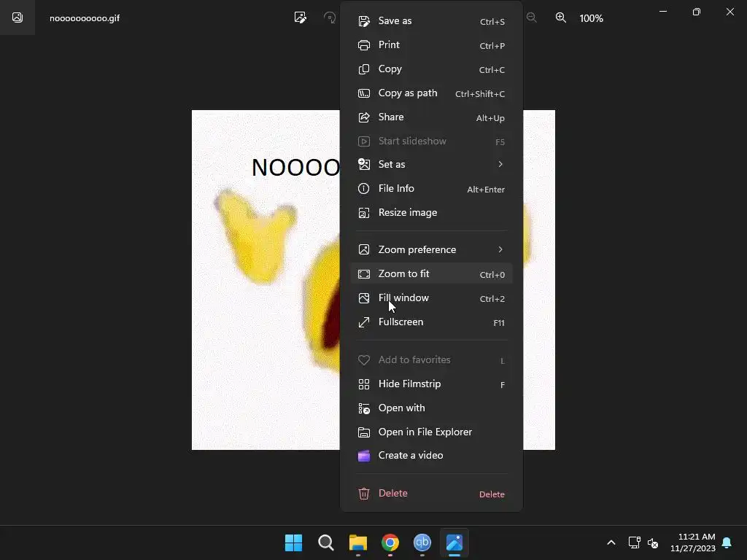
Task: Expand the Set as submenu arrow
Action: [500, 164]
